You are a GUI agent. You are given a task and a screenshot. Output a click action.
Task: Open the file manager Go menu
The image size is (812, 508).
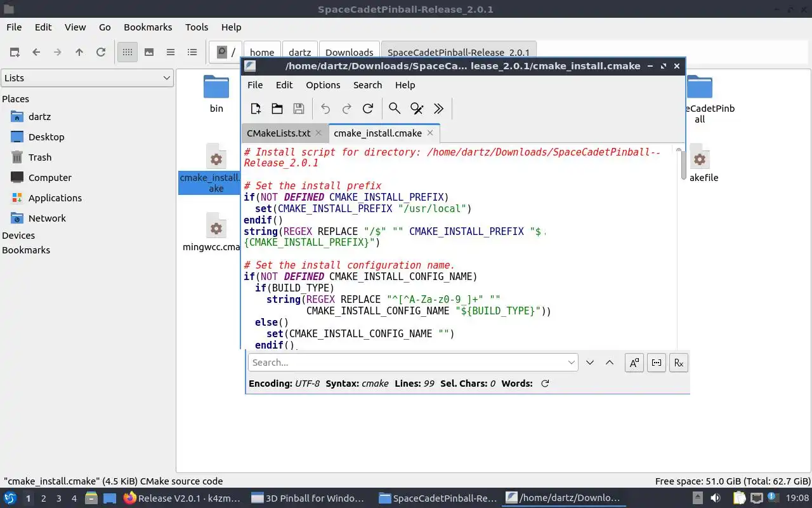coord(105,27)
